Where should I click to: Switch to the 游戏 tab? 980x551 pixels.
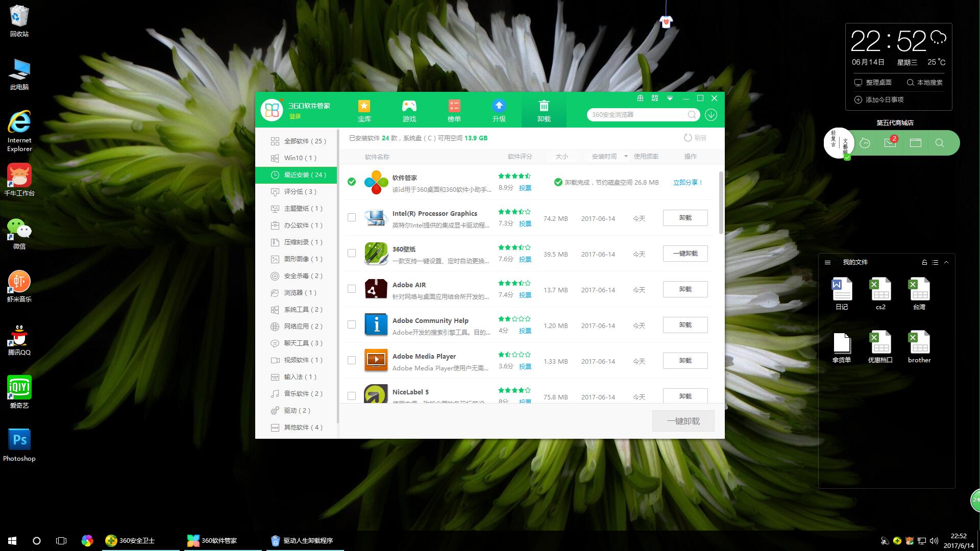coord(409,110)
